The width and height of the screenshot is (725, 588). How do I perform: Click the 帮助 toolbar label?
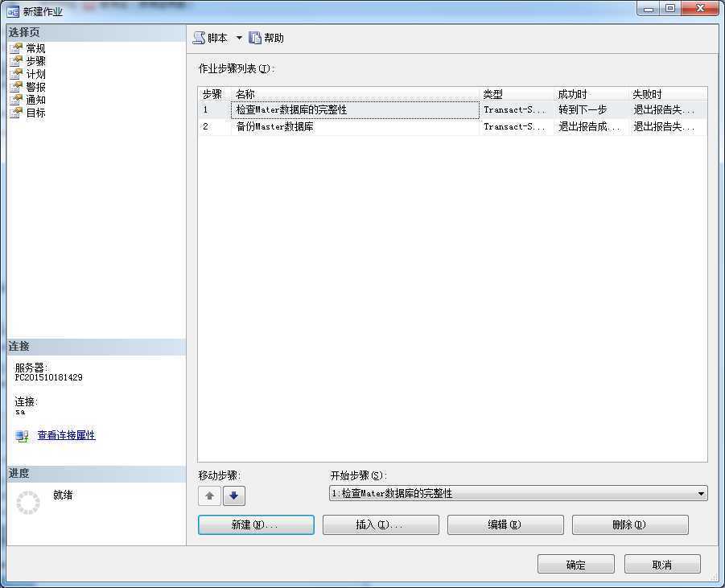[x=274, y=38]
